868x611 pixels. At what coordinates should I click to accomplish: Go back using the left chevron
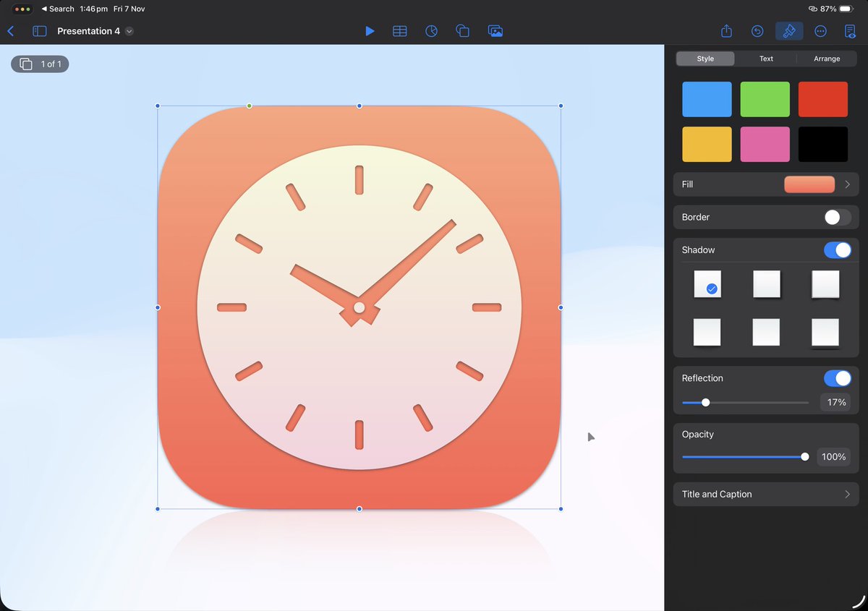[10, 31]
